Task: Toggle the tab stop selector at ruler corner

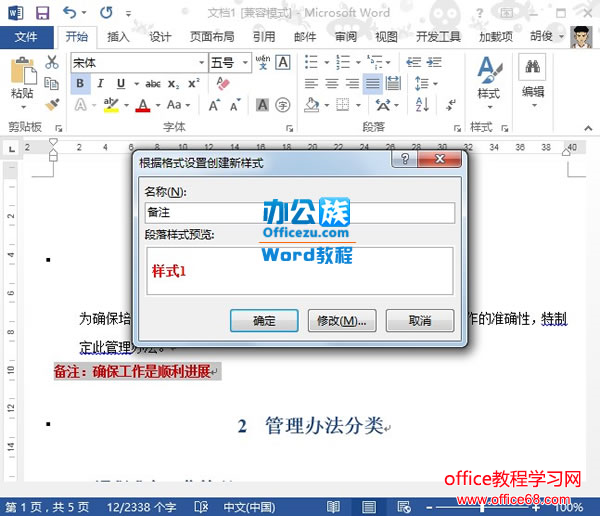Action: [x=11, y=148]
